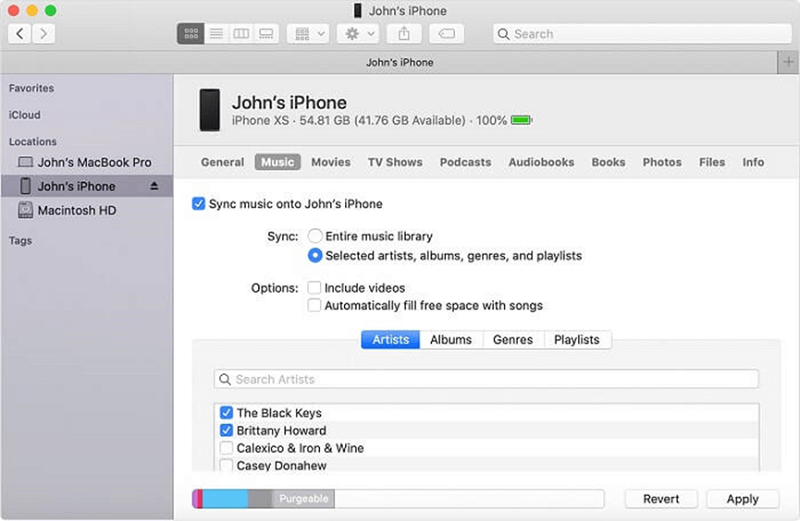Uncheck Sync music onto John's iPhone
Viewport: 800px width, 521px height.
tap(198, 204)
